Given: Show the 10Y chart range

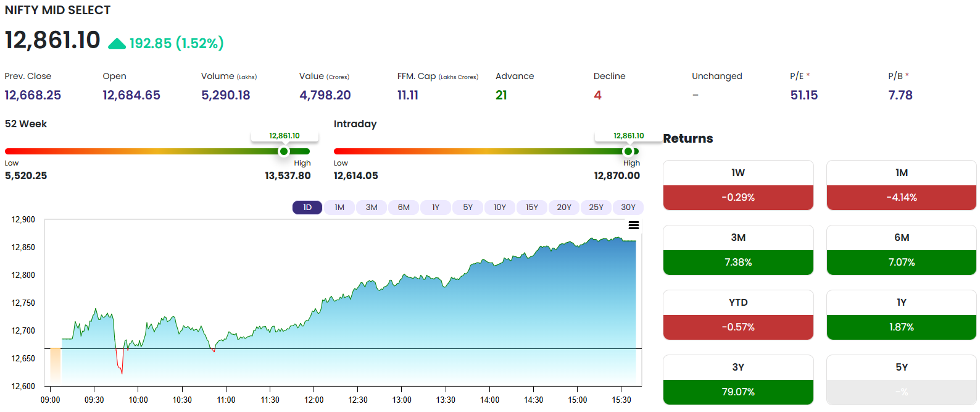Looking at the screenshot, I should point(500,208).
